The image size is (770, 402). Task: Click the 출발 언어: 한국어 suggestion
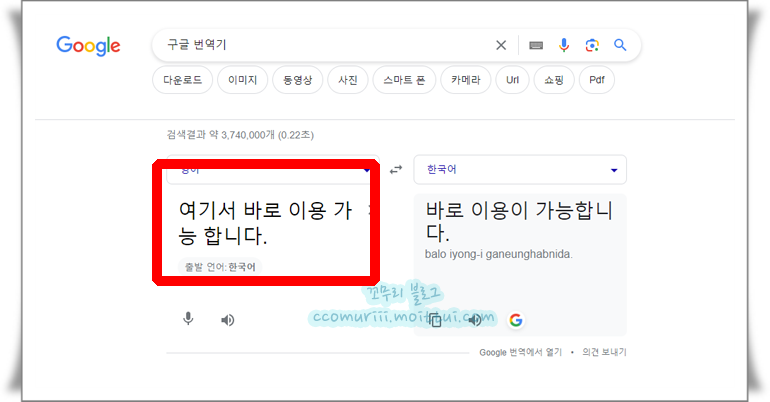(220, 267)
